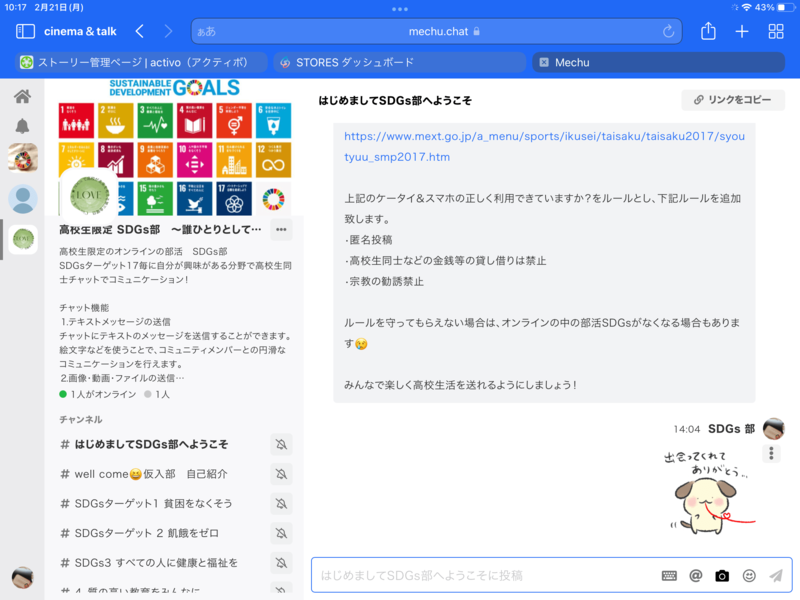The image size is (800, 600).
Task: Open notifications bell in sidebar
Action: [22, 126]
